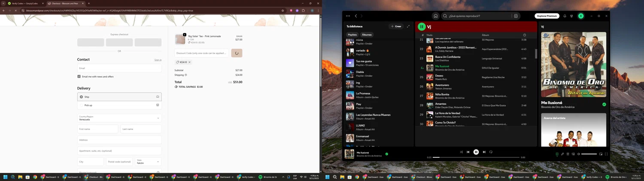The width and height of the screenshot is (644, 181).
Task: Adjust the Spotify volume slider
Action: pyautogui.click(x=589, y=154)
